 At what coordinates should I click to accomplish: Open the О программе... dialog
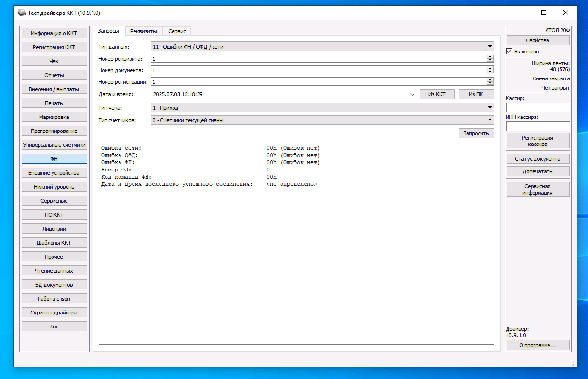[537, 345]
